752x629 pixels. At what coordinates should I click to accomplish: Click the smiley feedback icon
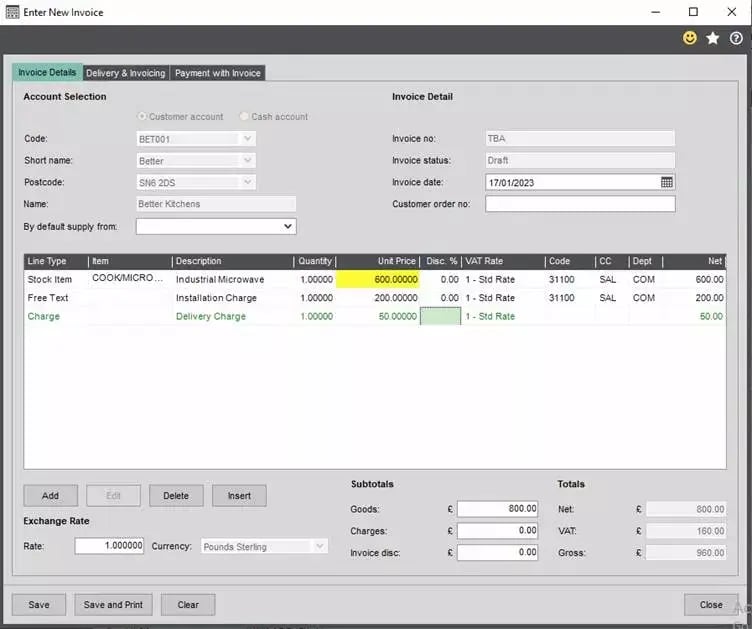(x=690, y=38)
